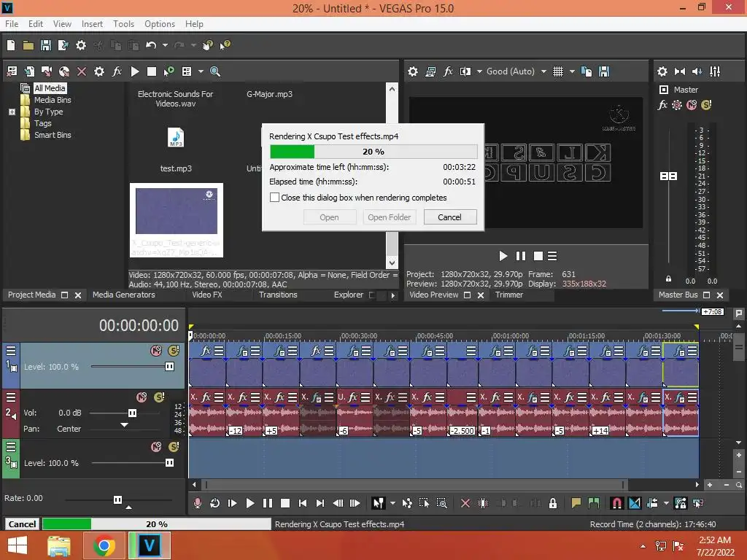Image resolution: width=747 pixels, height=560 pixels.
Task: Remove selected media with red X icon
Action: click(x=82, y=71)
